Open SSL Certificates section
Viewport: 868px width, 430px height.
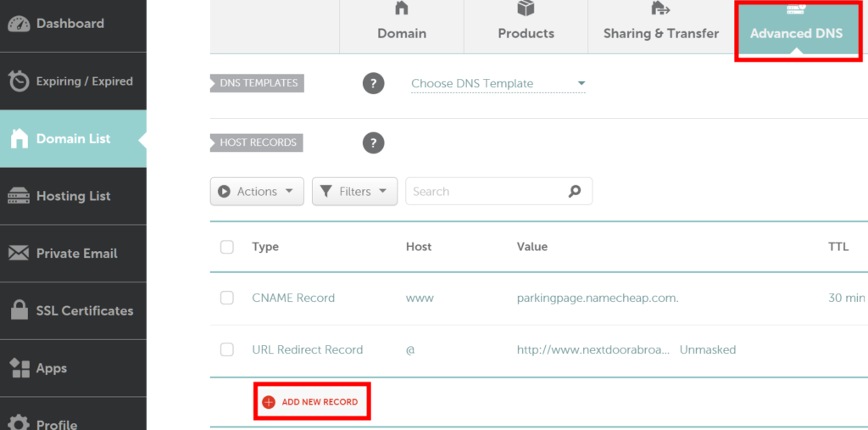pos(73,311)
